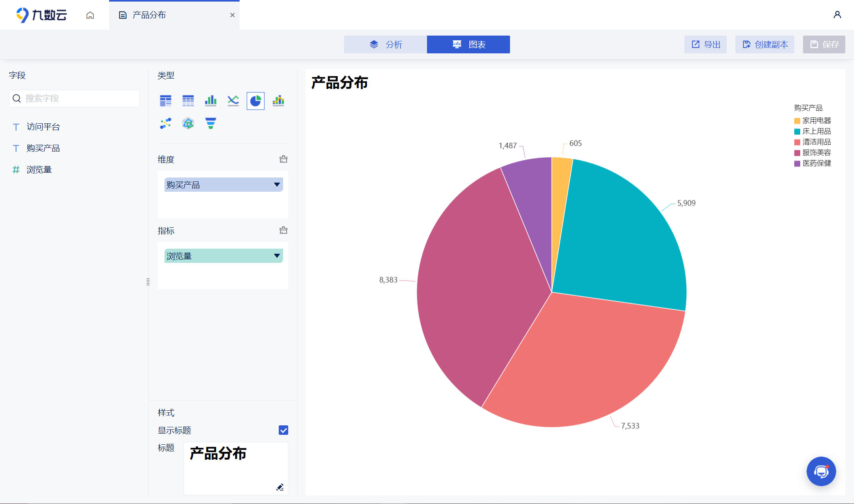Click the number-type icon beside 浏览量
Viewport: 854px width, 504px height.
pyautogui.click(x=16, y=170)
